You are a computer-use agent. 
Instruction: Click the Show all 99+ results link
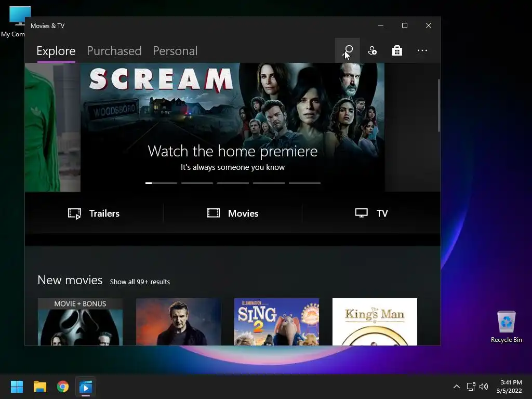[140, 282]
